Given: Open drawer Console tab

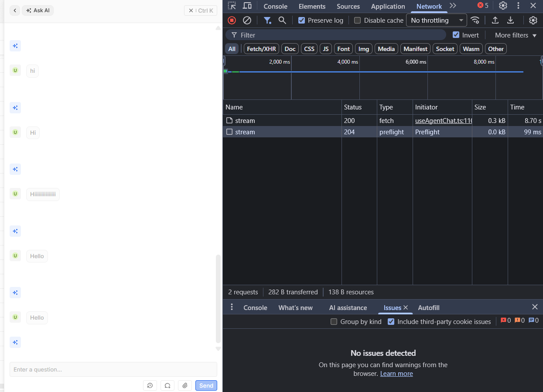Looking at the screenshot, I should coord(255,307).
